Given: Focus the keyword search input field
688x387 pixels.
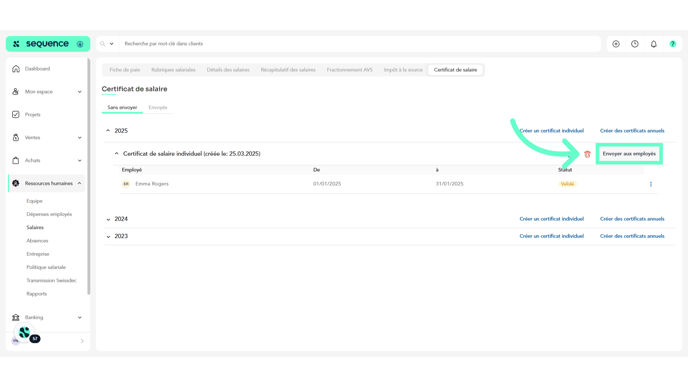Looking at the screenshot, I should 360,44.
